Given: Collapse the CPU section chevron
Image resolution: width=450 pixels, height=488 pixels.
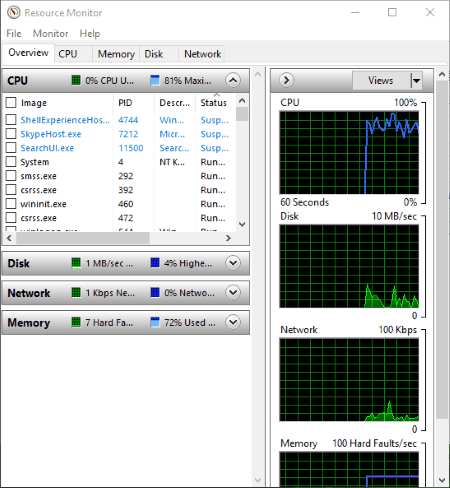Looking at the screenshot, I should coord(233,80).
